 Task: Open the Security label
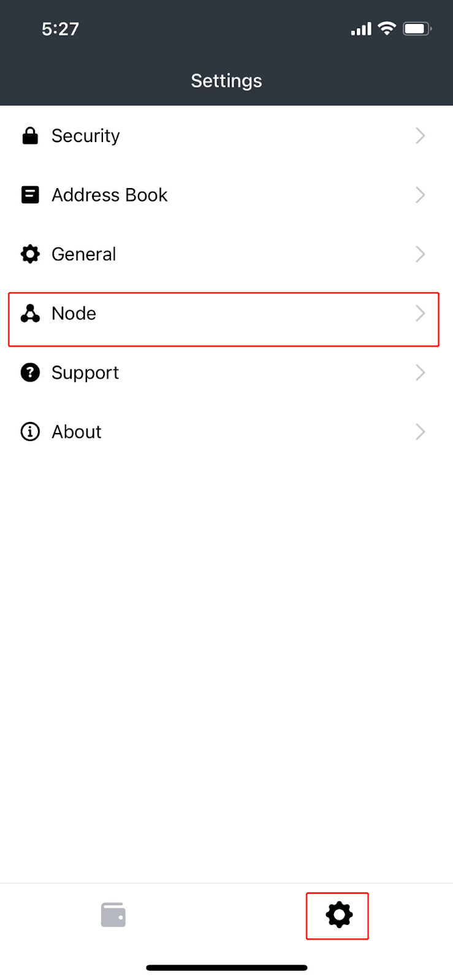(86, 135)
